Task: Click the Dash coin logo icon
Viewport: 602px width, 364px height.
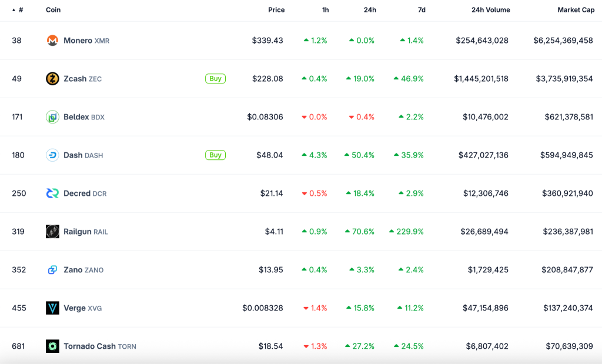Action: [52, 155]
